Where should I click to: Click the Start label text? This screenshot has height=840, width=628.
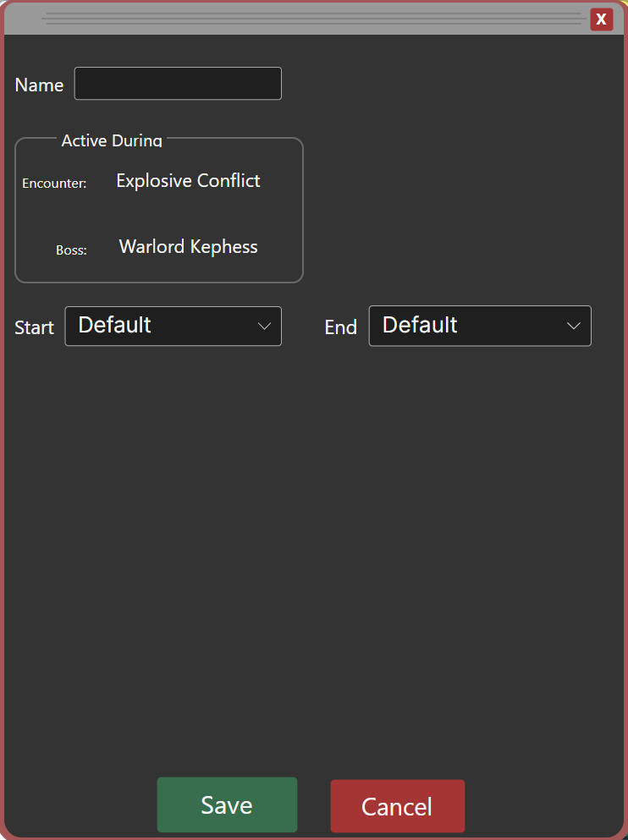[34, 328]
